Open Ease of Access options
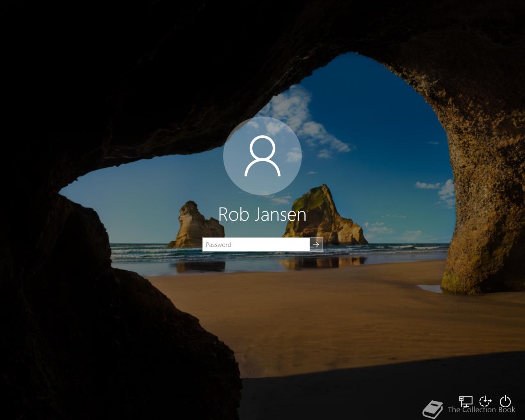525x420 pixels. pyautogui.click(x=485, y=401)
